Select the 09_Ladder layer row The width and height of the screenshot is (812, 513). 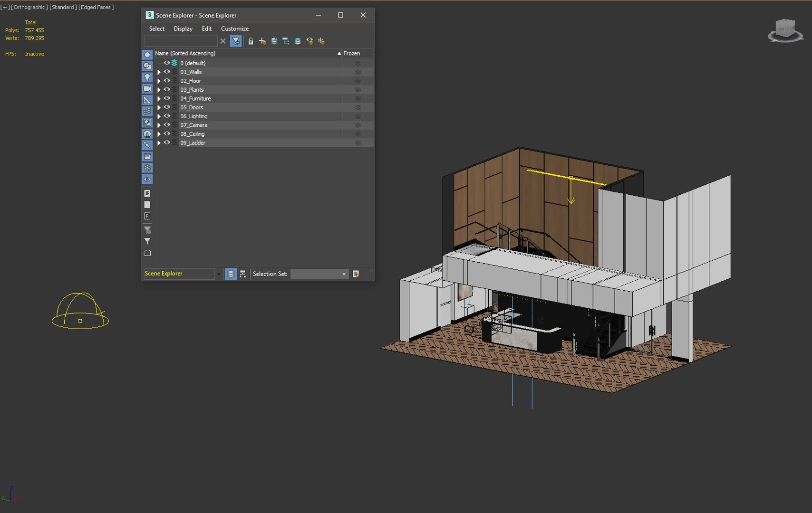point(193,143)
